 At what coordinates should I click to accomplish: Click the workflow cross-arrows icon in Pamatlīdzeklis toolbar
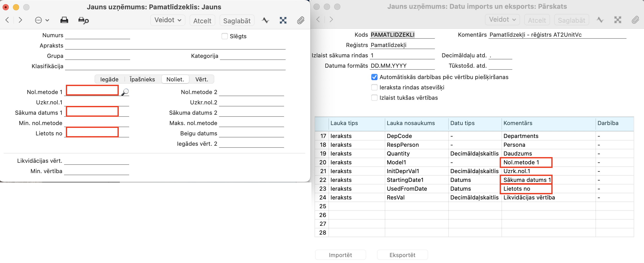pyautogui.click(x=283, y=20)
